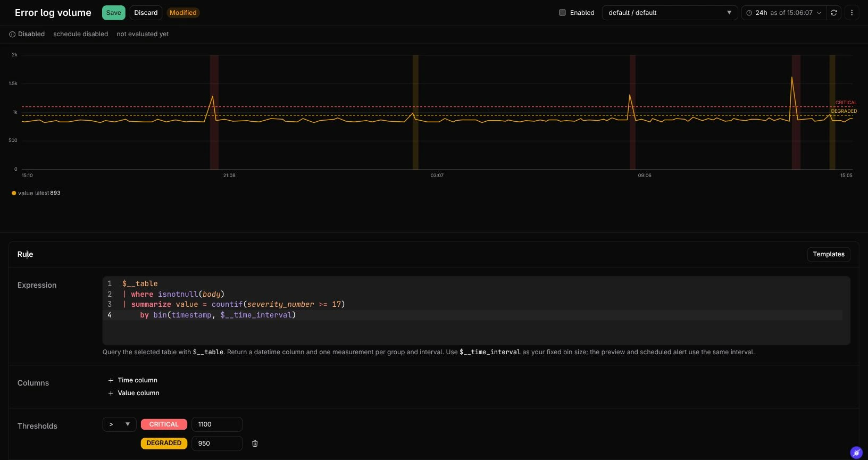Open the threshold comparison operator dropdown
868x460 pixels.
119,424
